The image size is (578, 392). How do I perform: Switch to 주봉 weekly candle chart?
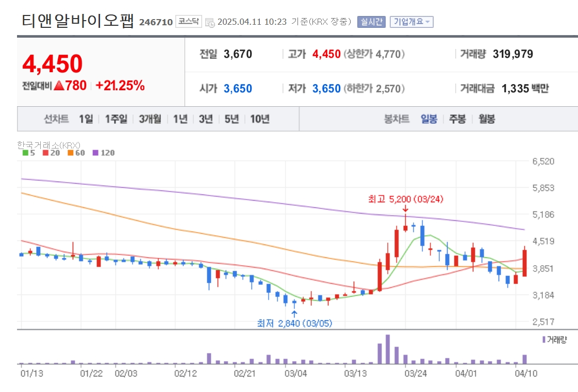(x=457, y=119)
